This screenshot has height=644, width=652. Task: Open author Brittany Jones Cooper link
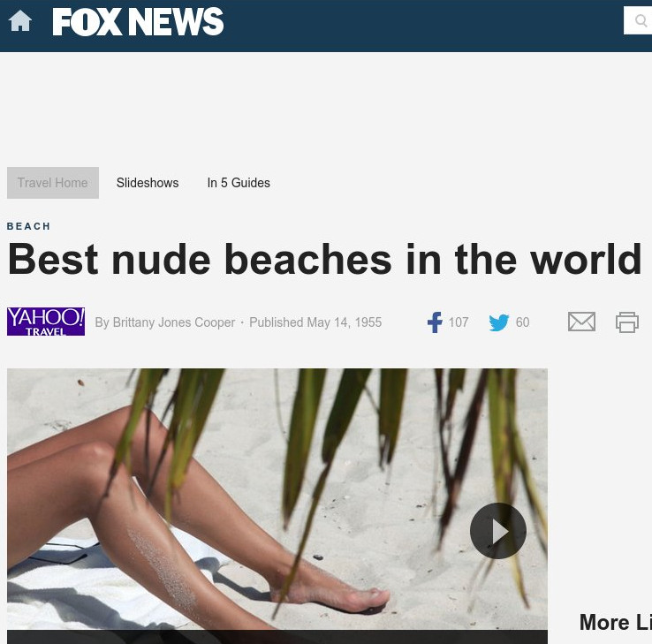tap(174, 322)
